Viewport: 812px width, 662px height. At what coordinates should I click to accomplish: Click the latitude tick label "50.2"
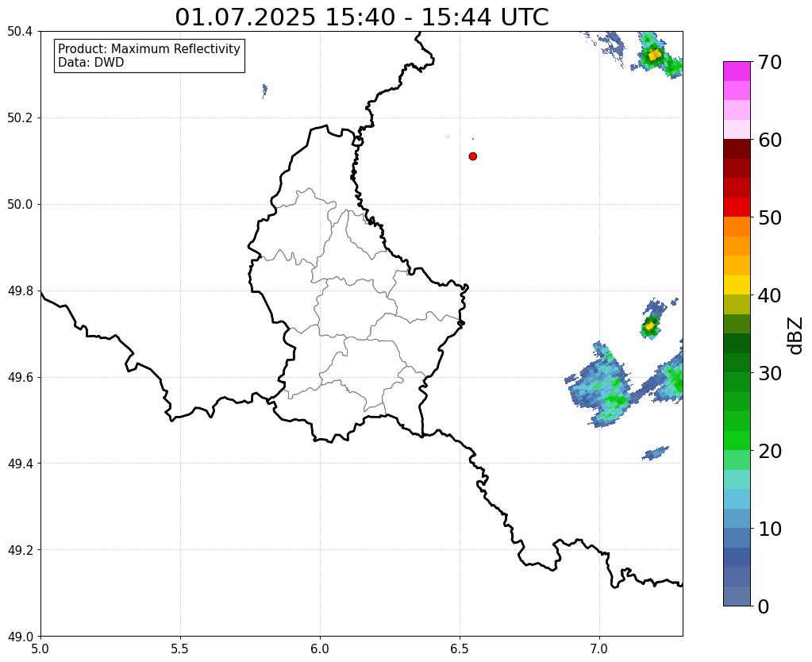point(20,118)
